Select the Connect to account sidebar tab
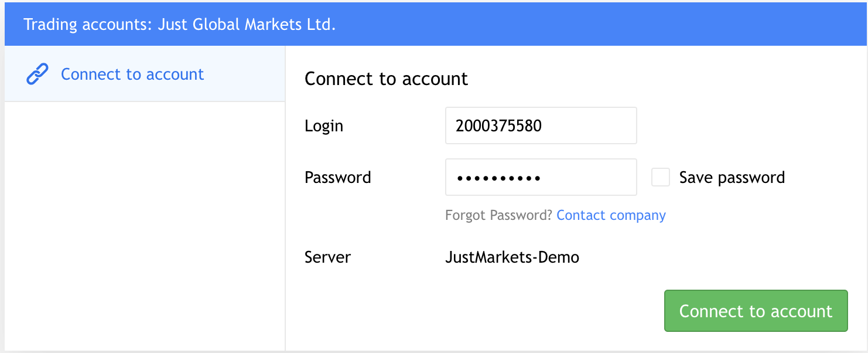Viewport: 868px width, 353px height. tap(145, 74)
